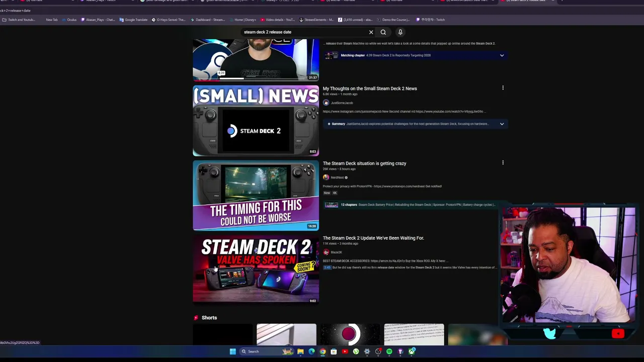Open the '(3,410 unread)' mail bookmark
Image resolution: width=644 pixels, height=362 pixels.
tap(355, 20)
